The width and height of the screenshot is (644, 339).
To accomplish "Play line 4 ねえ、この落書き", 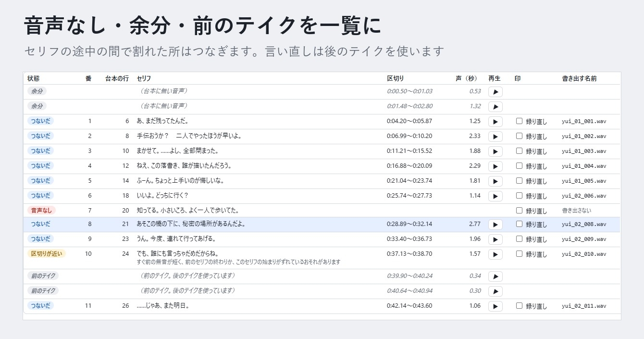I will coord(495,166).
